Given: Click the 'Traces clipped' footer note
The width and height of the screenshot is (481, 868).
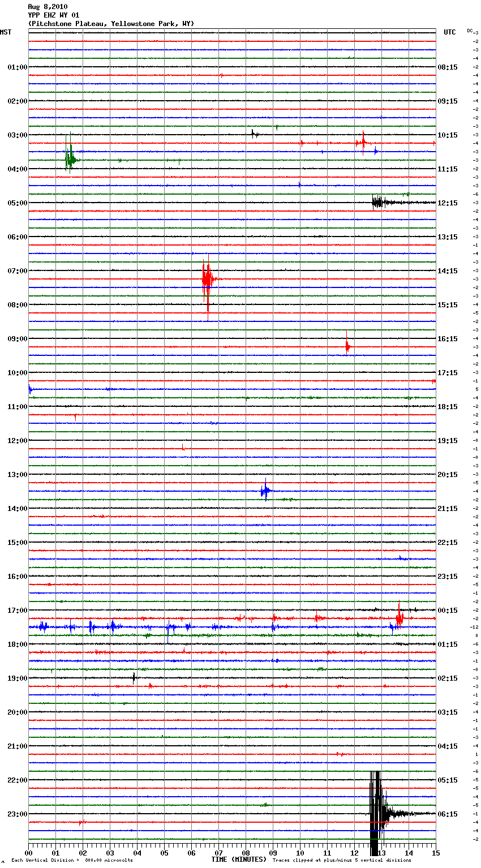Looking at the screenshot, I should pos(342,861).
